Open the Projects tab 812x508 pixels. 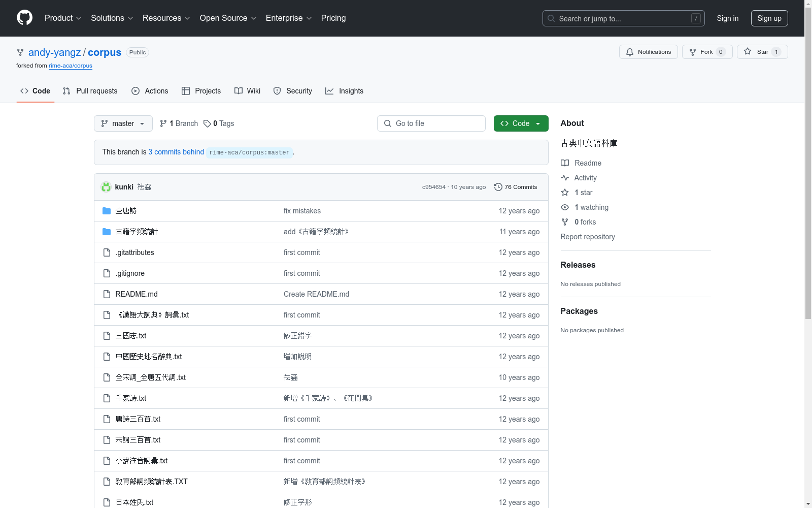(201, 91)
